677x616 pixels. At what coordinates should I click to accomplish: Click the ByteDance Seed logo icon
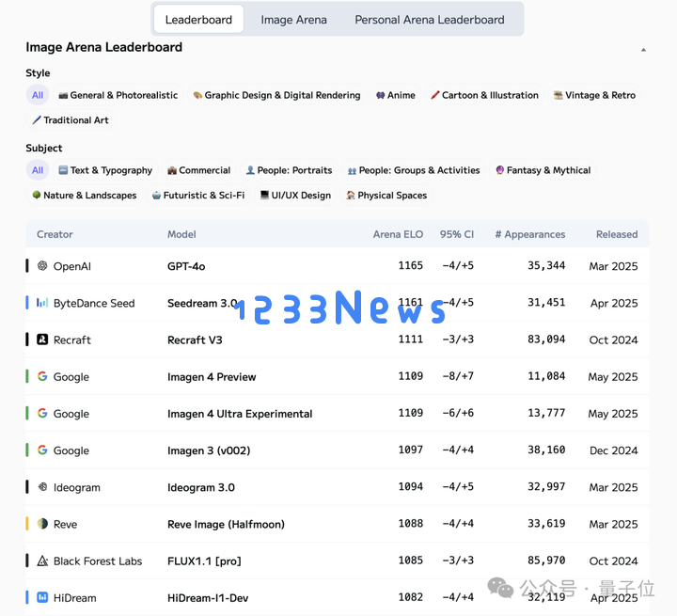pos(42,303)
